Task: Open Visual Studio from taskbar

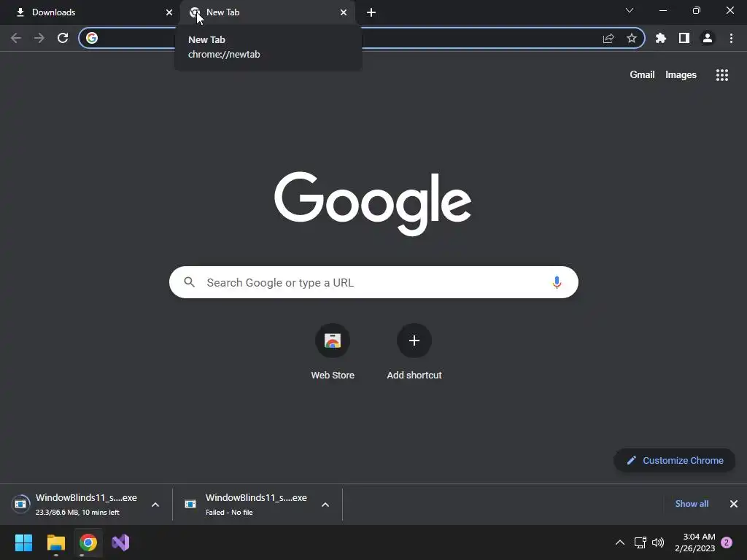Action: click(120, 542)
